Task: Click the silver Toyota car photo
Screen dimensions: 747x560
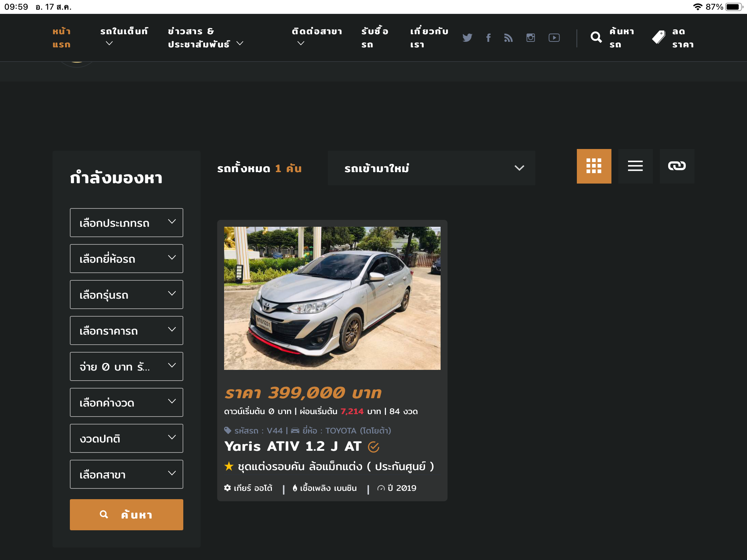Action: point(332,298)
